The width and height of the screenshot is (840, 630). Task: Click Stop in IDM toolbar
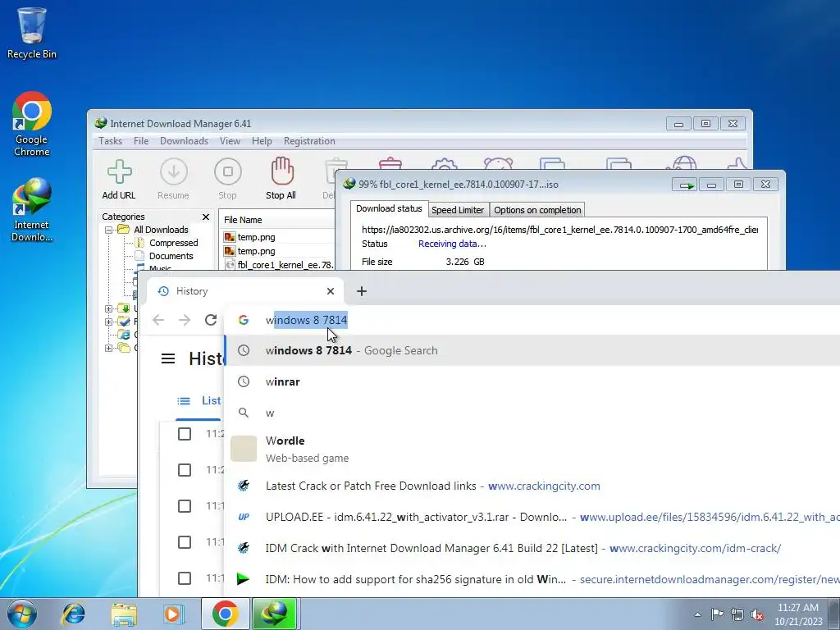pyautogui.click(x=228, y=180)
